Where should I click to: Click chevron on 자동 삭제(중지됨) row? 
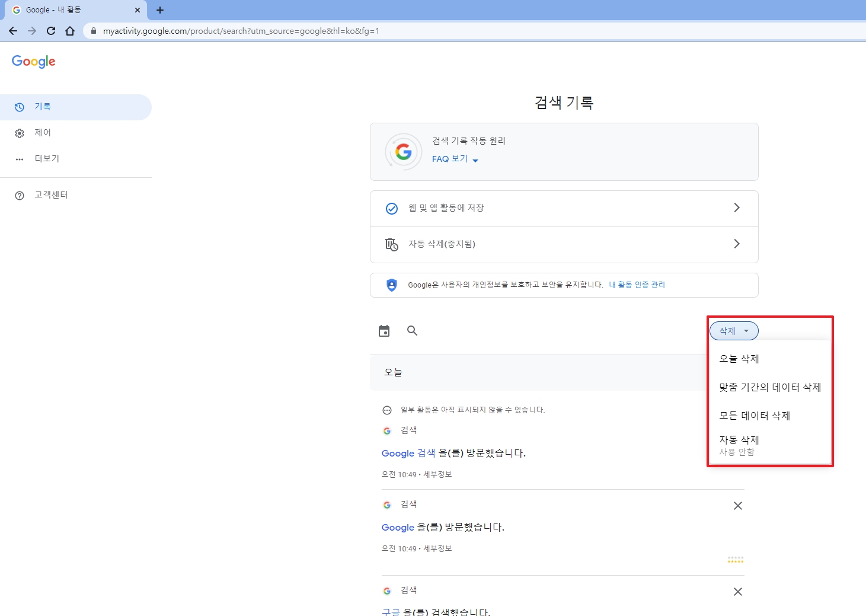(x=737, y=244)
